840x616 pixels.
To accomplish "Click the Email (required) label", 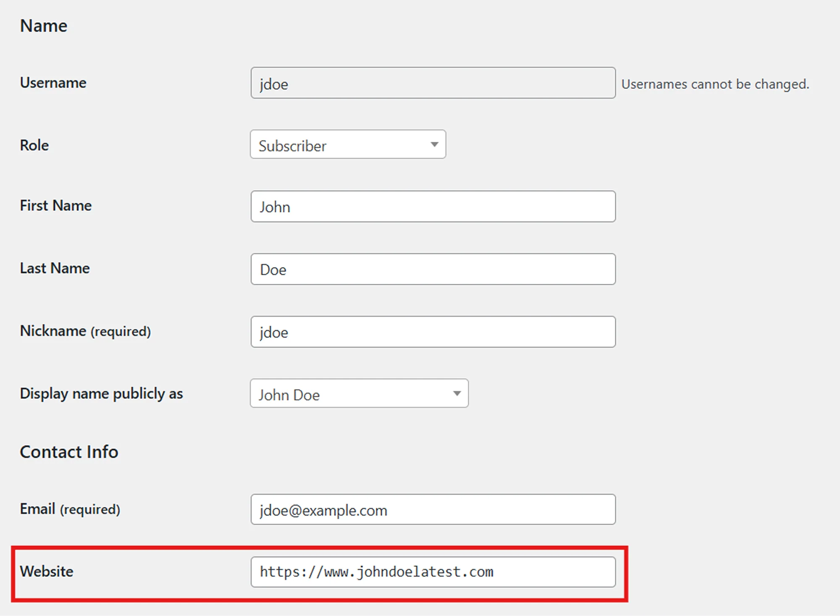I will (x=70, y=509).
